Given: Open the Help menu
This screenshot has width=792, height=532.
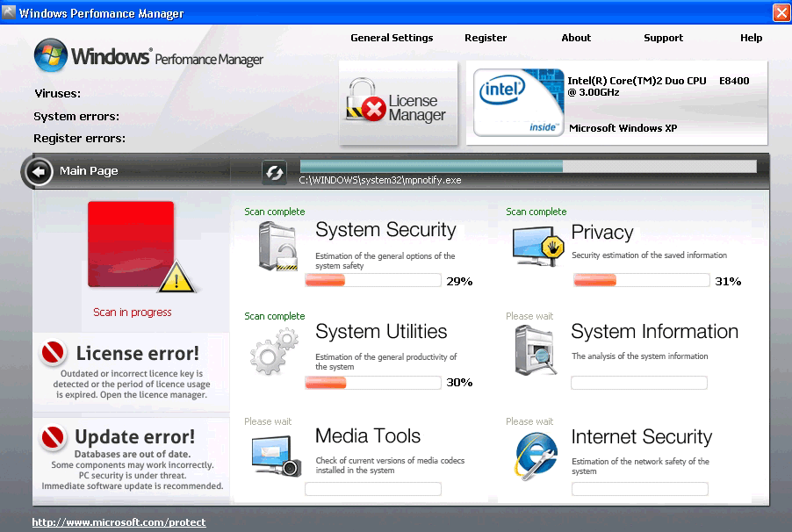Looking at the screenshot, I should 751,38.
